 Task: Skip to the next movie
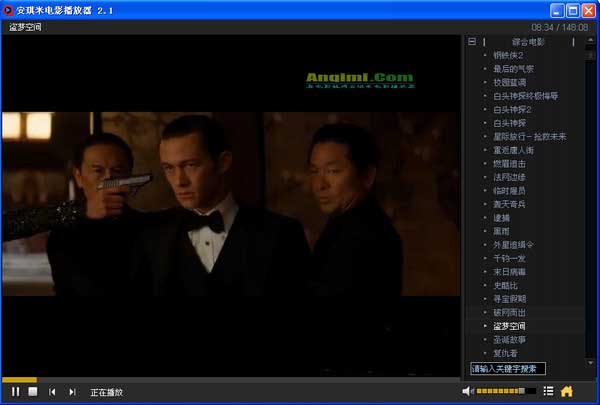72,391
